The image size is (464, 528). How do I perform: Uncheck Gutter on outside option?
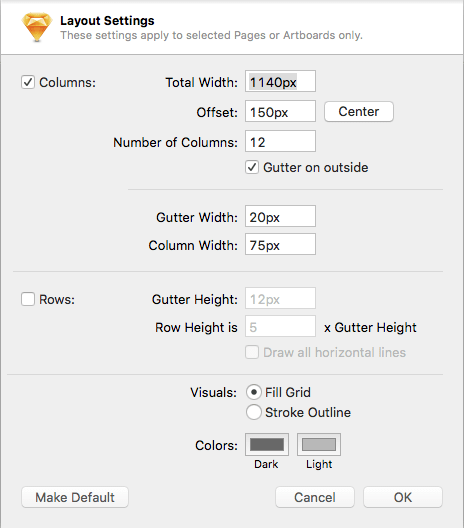point(252,167)
